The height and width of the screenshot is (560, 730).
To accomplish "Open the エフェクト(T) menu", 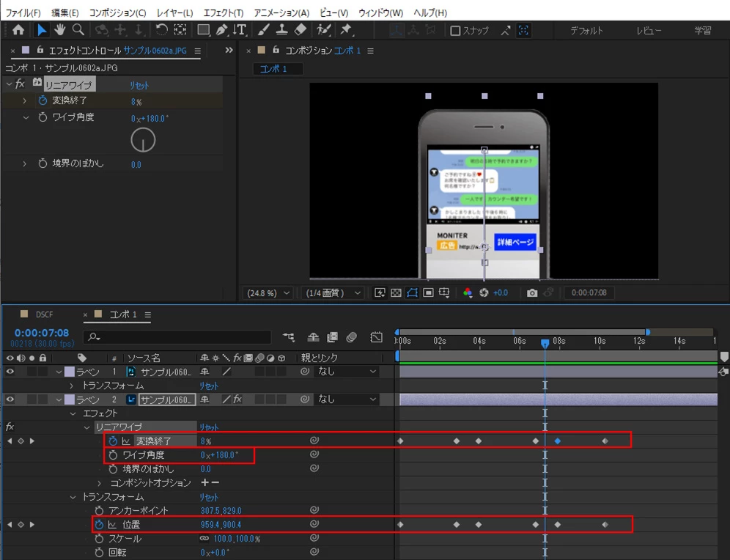I will [224, 12].
